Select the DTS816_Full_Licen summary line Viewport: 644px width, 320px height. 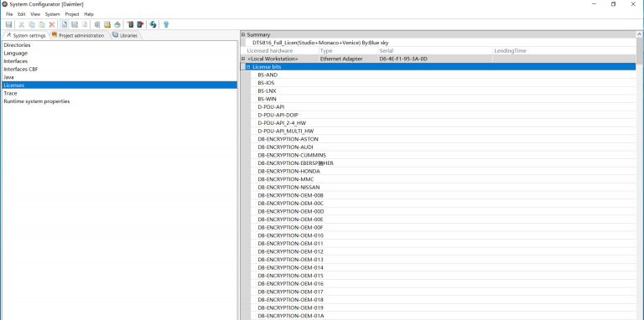pyautogui.click(x=440, y=43)
